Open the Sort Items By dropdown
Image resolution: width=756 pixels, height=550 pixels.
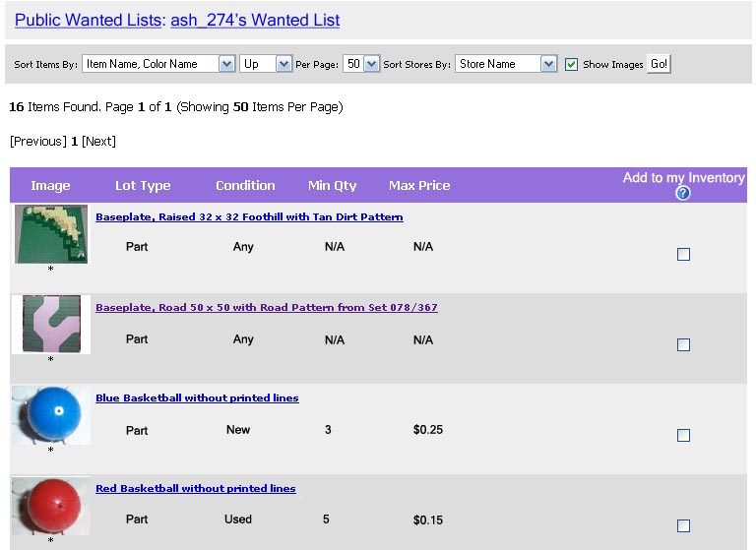158,64
